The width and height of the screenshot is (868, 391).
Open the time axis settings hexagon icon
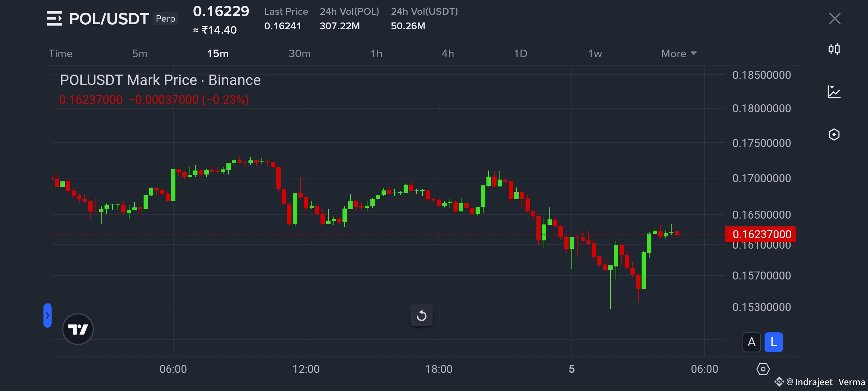[x=763, y=369]
